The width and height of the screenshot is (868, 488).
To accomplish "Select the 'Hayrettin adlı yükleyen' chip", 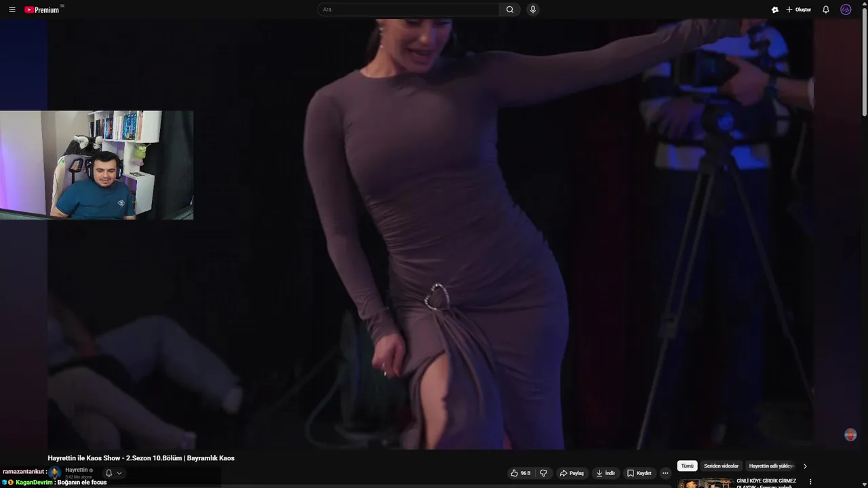I will 771,466.
